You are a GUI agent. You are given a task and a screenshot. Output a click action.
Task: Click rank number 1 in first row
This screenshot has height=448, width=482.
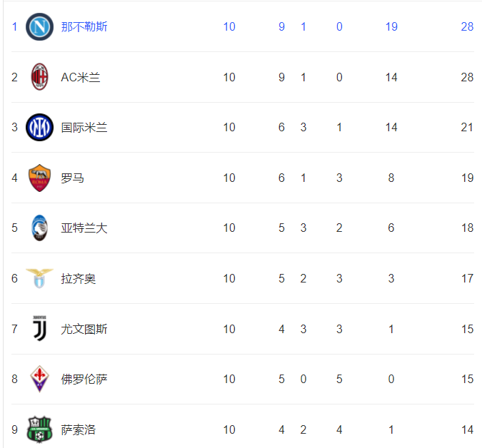tap(14, 26)
